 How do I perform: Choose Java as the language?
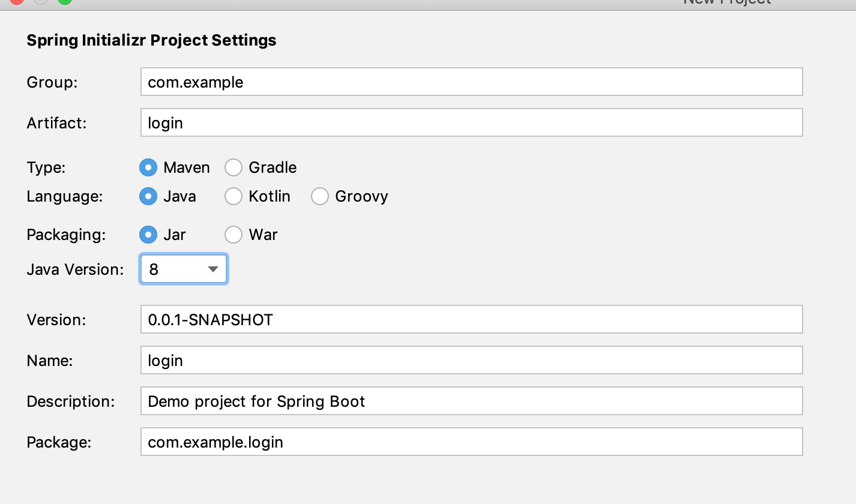click(x=148, y=196)
